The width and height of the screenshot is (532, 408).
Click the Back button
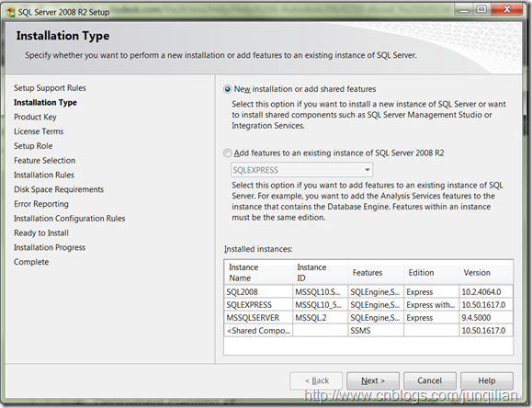click(316, 380)
